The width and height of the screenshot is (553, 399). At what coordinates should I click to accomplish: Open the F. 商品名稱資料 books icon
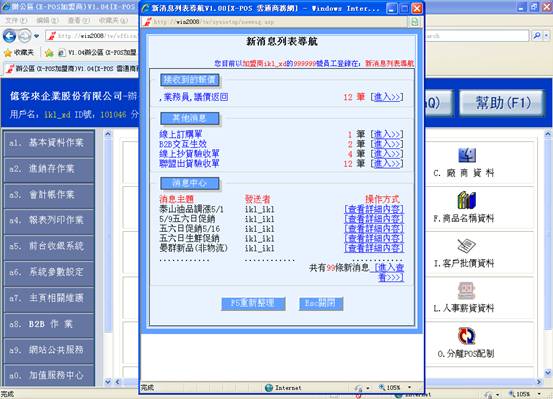(x=467, y=200)
